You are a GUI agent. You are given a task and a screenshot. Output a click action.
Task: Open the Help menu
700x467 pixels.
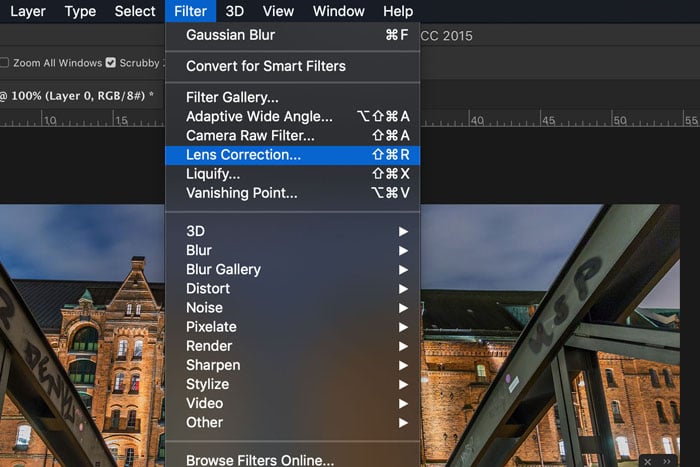click(398, 11)
